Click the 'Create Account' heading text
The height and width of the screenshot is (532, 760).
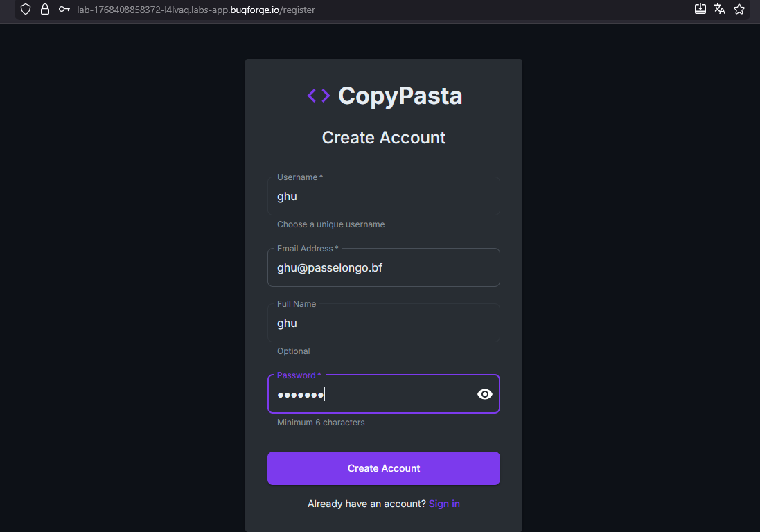383,138
